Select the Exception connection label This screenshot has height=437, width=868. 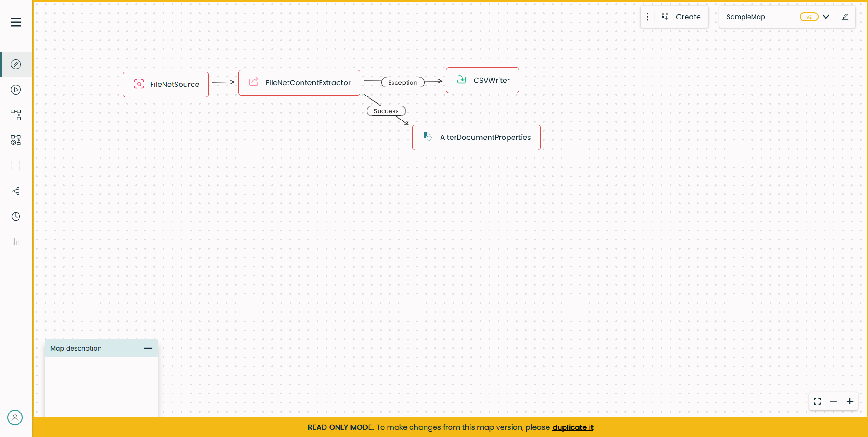coord(403,82)
